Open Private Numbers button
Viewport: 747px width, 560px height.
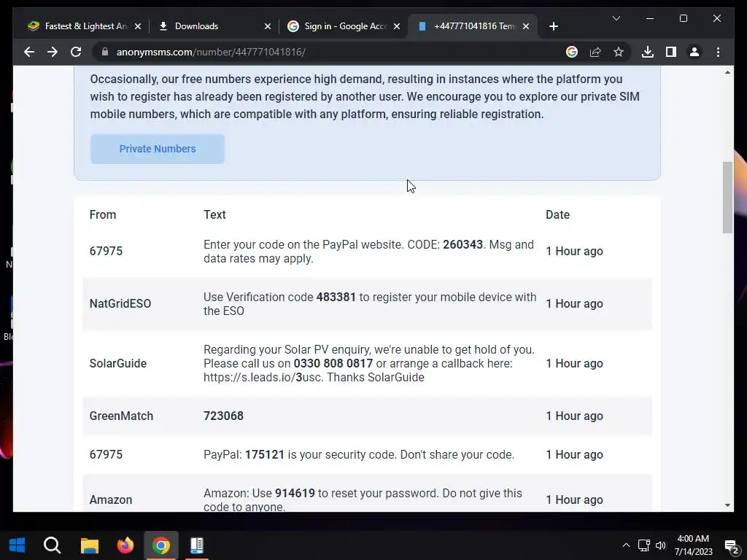tap(158, 149)
